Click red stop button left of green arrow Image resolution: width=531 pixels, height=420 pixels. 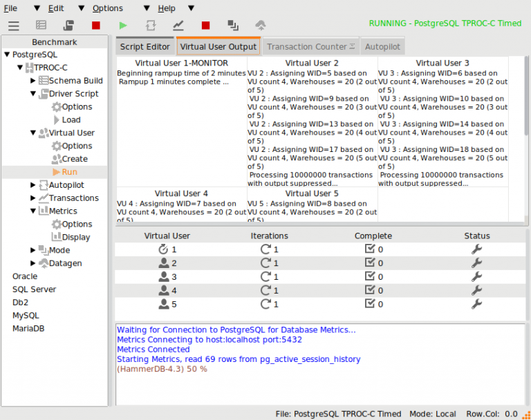[95, 26]
